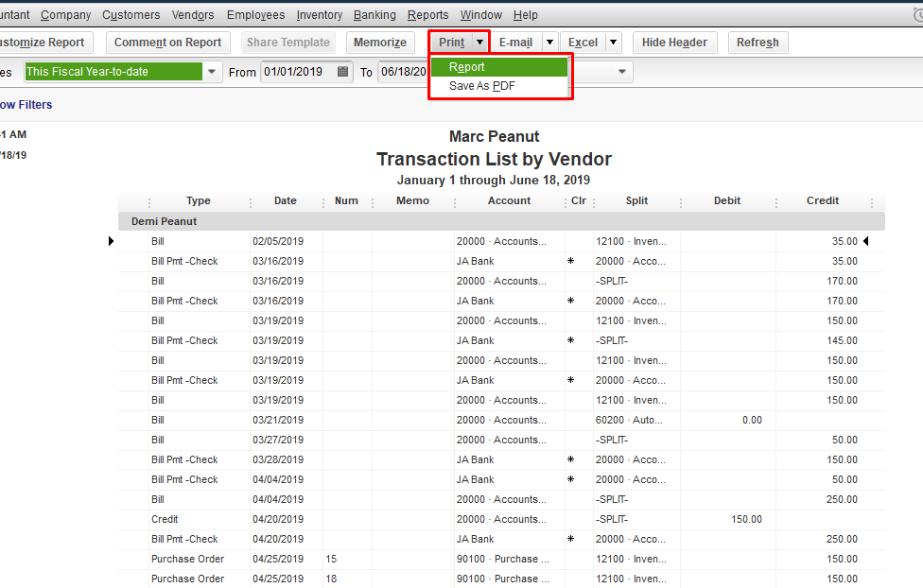Screen dimensions: 923x588
Task: Click Comment on Report button
Action: 167,43
